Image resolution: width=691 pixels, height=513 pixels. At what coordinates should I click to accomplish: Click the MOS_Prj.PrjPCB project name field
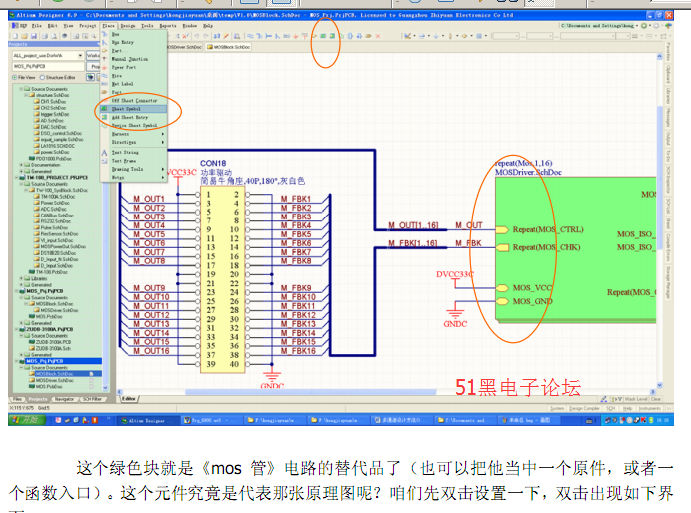[x=48, y=66]
